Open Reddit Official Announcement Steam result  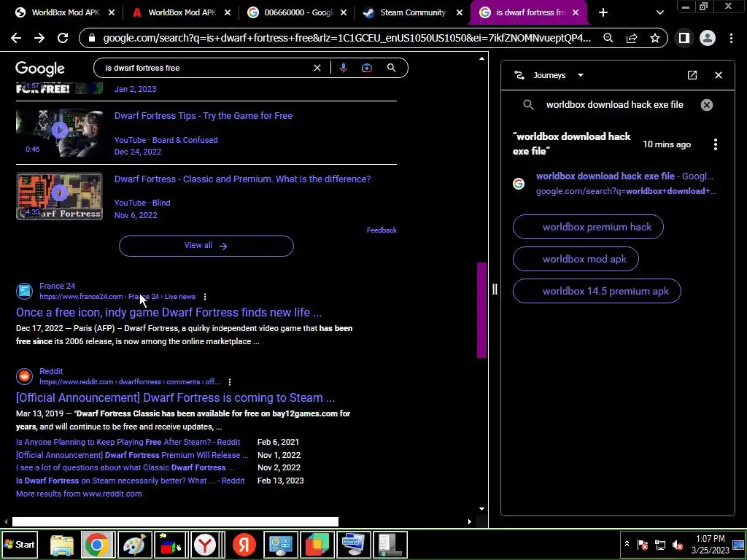tap(175, 397)
